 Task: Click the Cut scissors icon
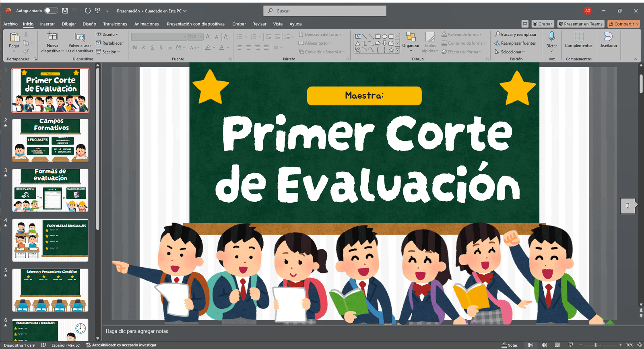(x=26, y=35)
